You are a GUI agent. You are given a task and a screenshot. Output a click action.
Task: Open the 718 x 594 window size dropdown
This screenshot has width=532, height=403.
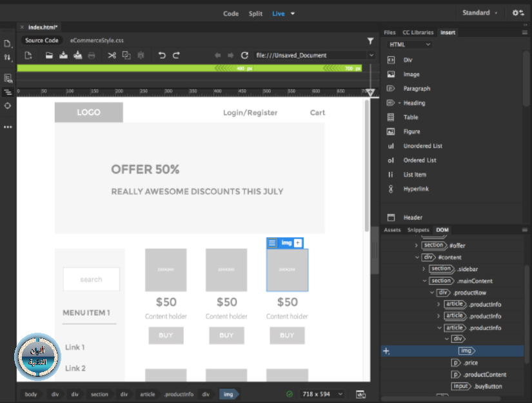[322, 394]
